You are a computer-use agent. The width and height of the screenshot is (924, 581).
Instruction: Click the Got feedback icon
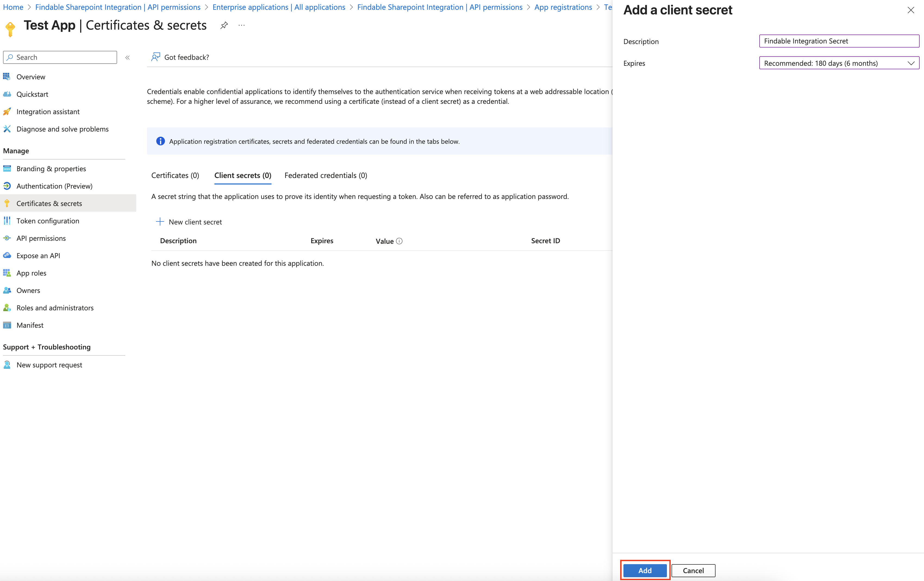point(155,57)
